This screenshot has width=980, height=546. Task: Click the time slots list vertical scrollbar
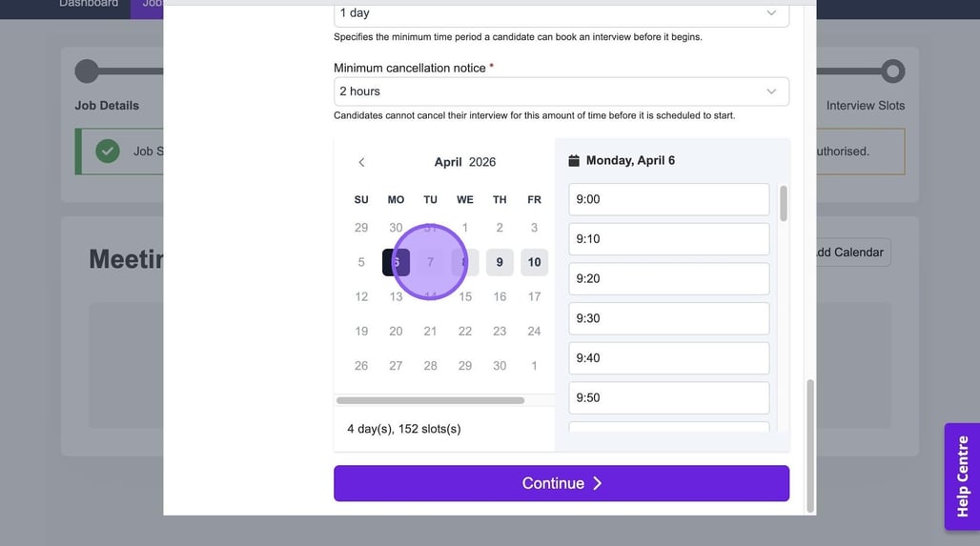(784, 204)
